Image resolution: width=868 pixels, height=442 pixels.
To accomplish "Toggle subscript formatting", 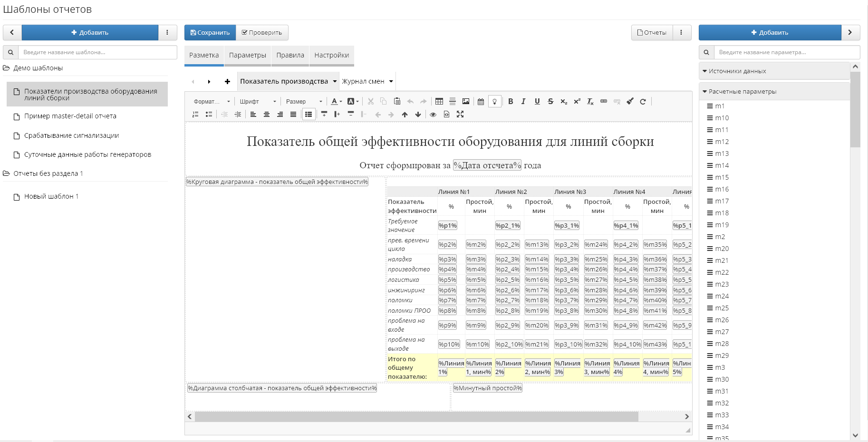I will click(564, 101).
